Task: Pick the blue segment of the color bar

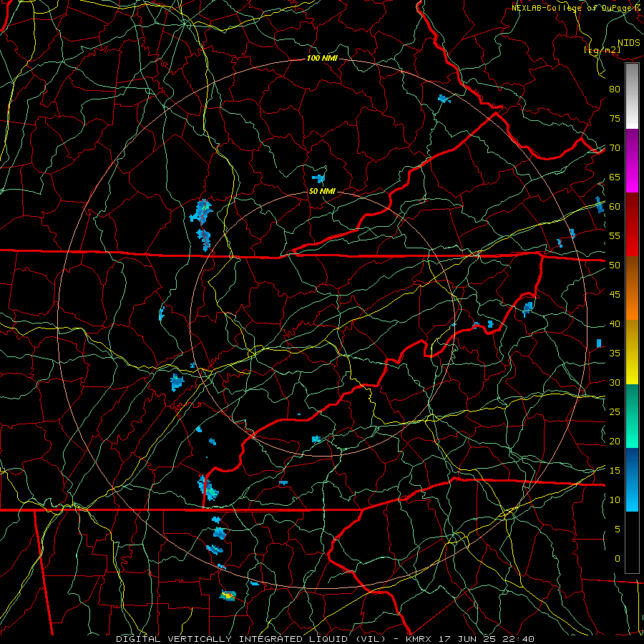Action: 632,479
